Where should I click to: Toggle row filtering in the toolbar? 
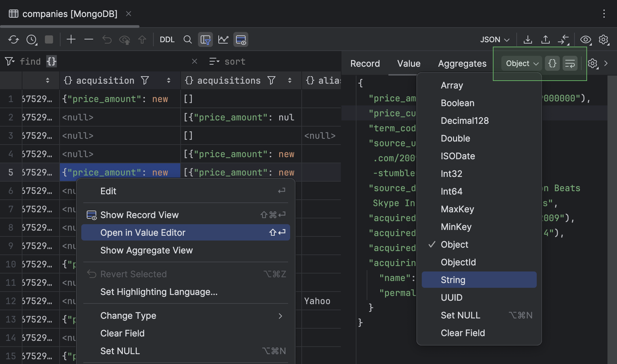point(205,39)
